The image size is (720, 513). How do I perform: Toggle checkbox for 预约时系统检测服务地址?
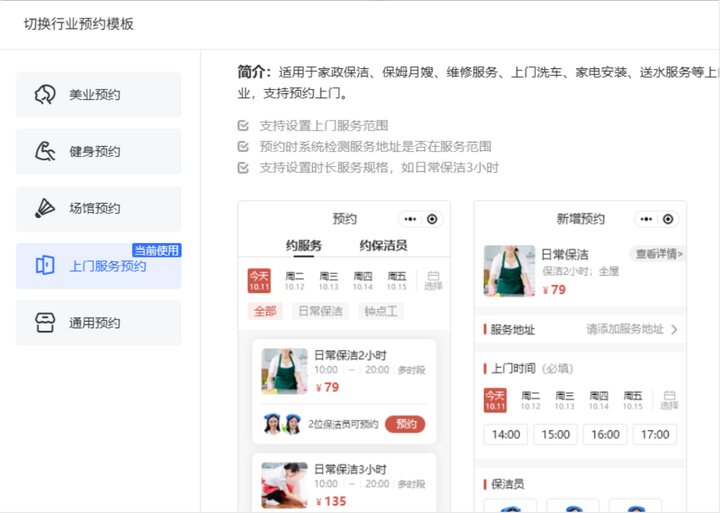[x=243, y=146]
